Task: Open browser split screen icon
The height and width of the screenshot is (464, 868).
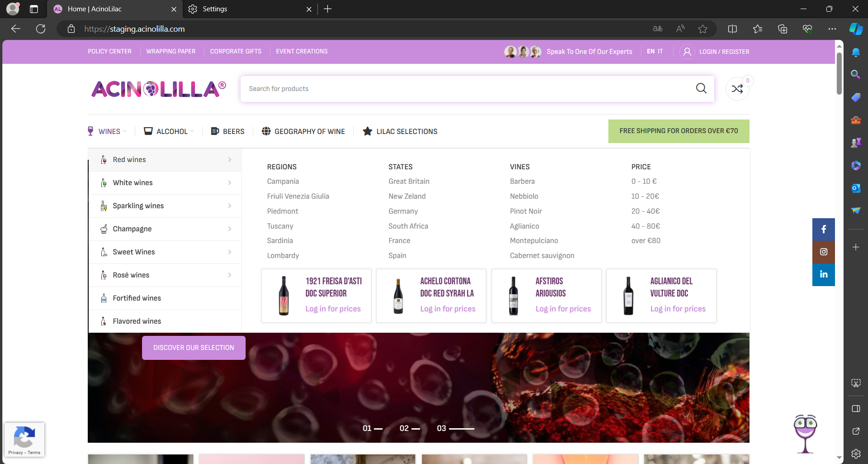Action: [732, 29]
